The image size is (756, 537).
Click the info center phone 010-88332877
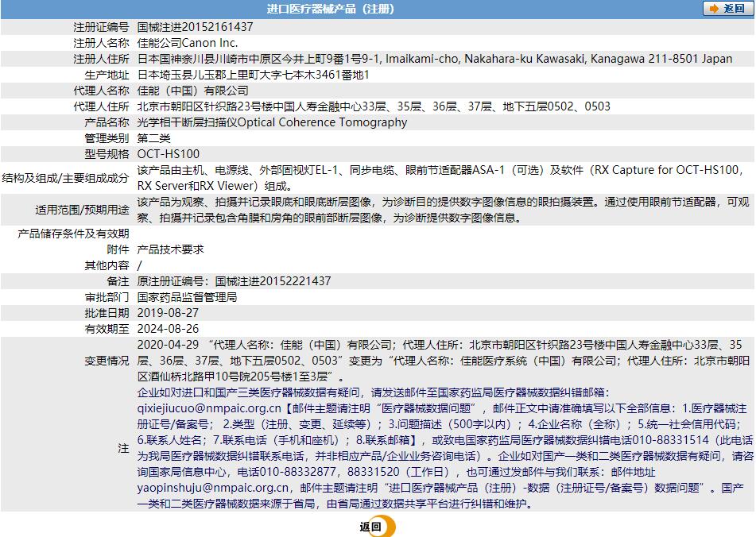[297, 472]
